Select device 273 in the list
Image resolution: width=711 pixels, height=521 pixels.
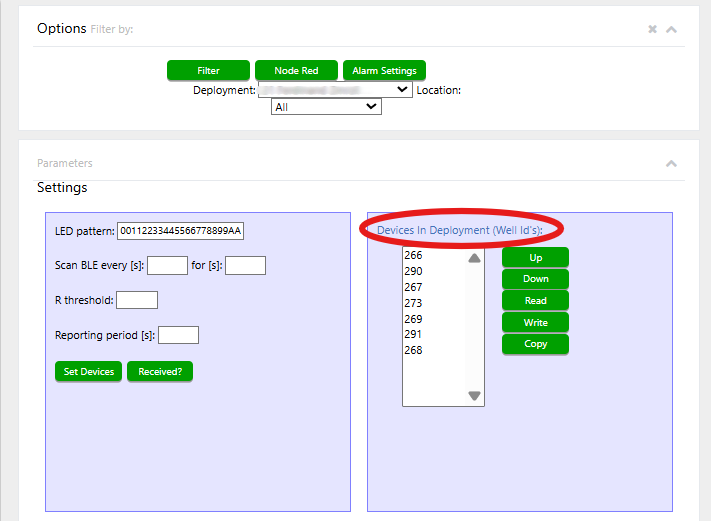[413, 303]
